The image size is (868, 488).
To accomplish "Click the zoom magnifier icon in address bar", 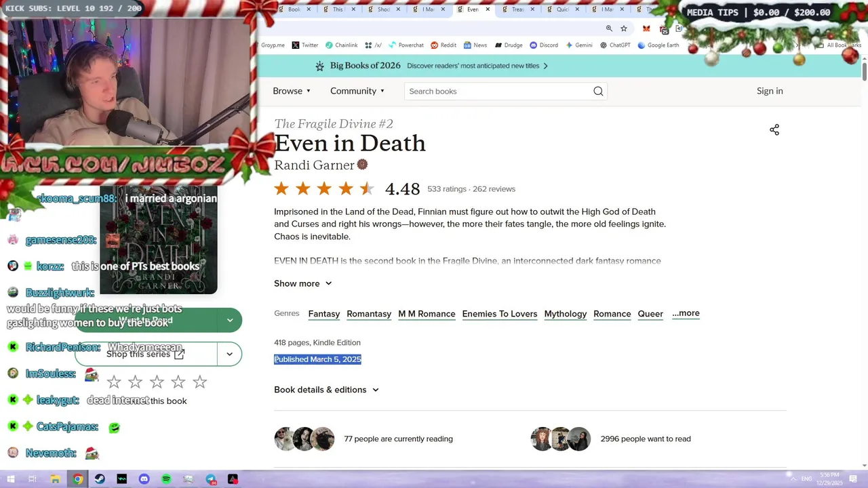I will pyautogui.click(x=609, y=28).
